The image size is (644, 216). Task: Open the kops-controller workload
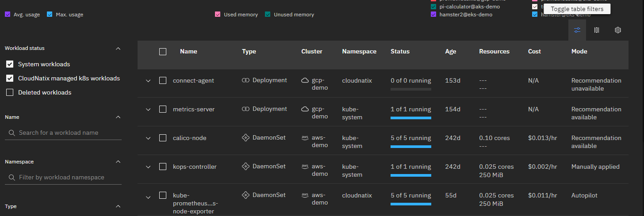click(195, 167)
